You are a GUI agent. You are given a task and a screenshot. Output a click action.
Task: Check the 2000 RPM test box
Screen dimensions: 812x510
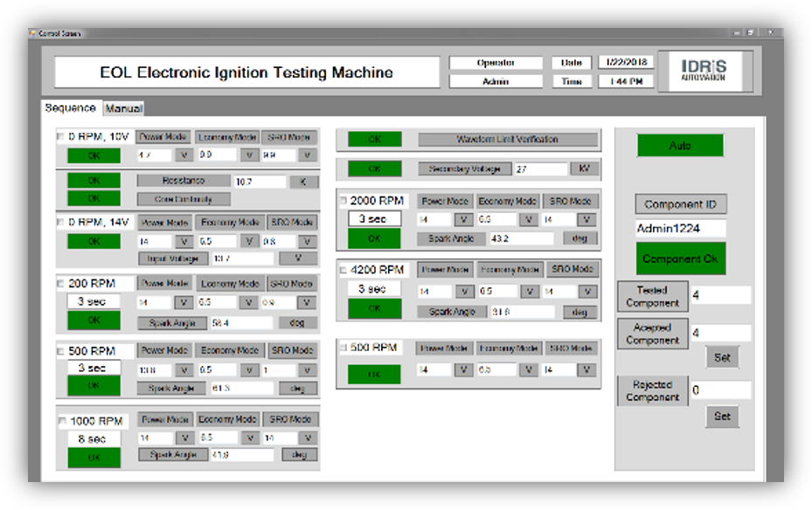(x=343, y=200)
